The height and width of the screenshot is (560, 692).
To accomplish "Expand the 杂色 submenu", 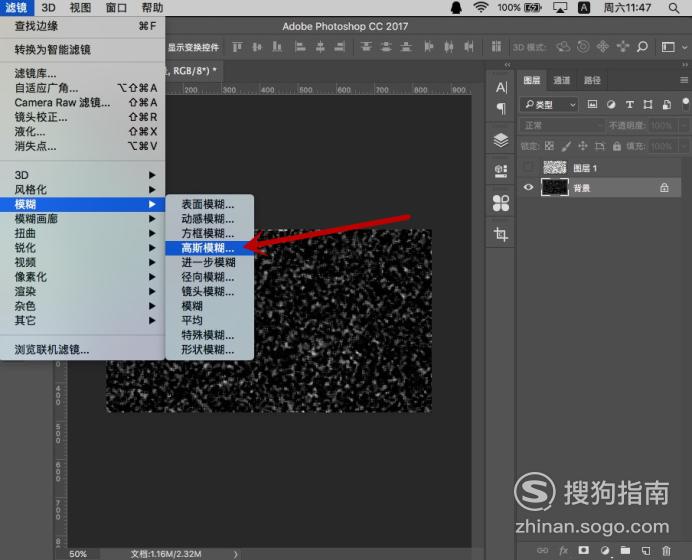I will pyautogui.click(x=83, y=306).
